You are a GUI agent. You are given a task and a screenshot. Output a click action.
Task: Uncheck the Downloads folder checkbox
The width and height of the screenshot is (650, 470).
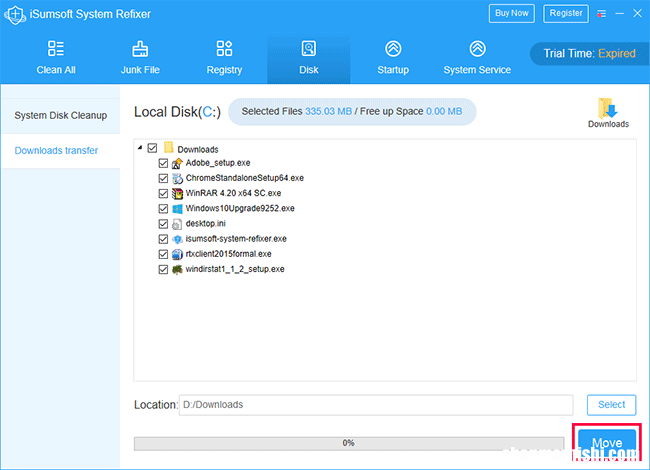pyautogui.click(x=152, y=148)
